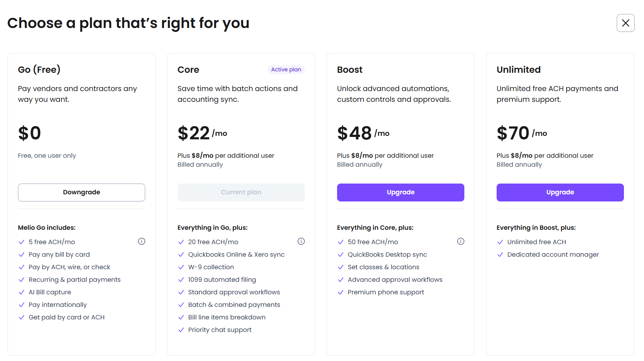Click the checkmark beside Dedicated account manager

[500, 255]
